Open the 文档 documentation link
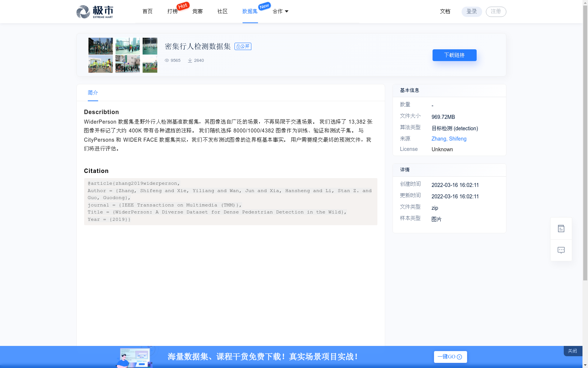Image resolution: width=588 pixels, height=368 pixels. coord(445,11)
